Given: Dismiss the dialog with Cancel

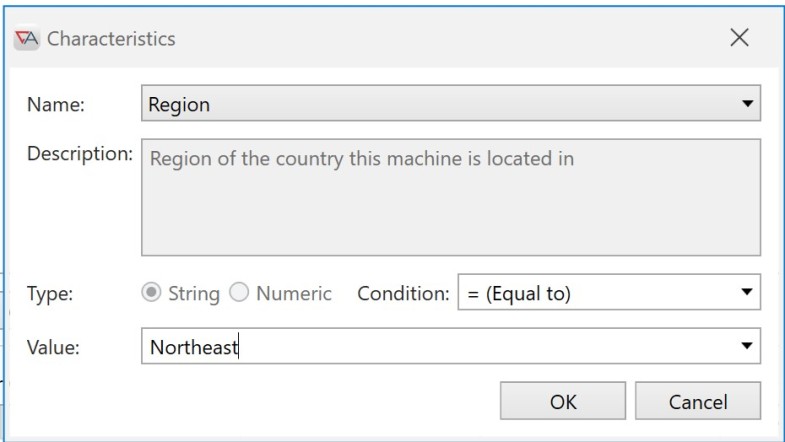Looking at the screenshot, I should click(x=698, y=401).
